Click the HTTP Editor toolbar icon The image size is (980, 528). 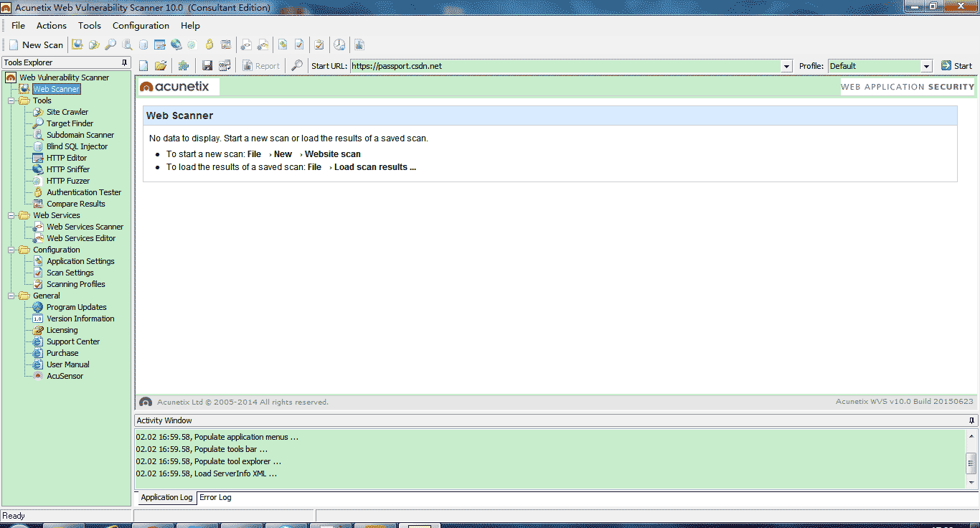click(160, 44)
